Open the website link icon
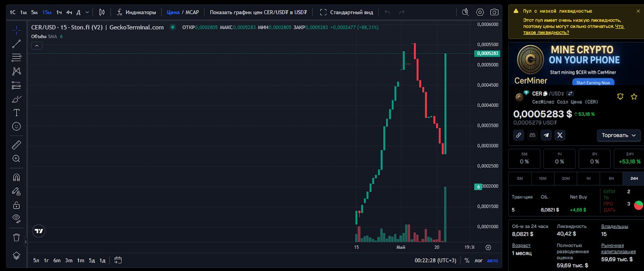 tap(519, 135)
